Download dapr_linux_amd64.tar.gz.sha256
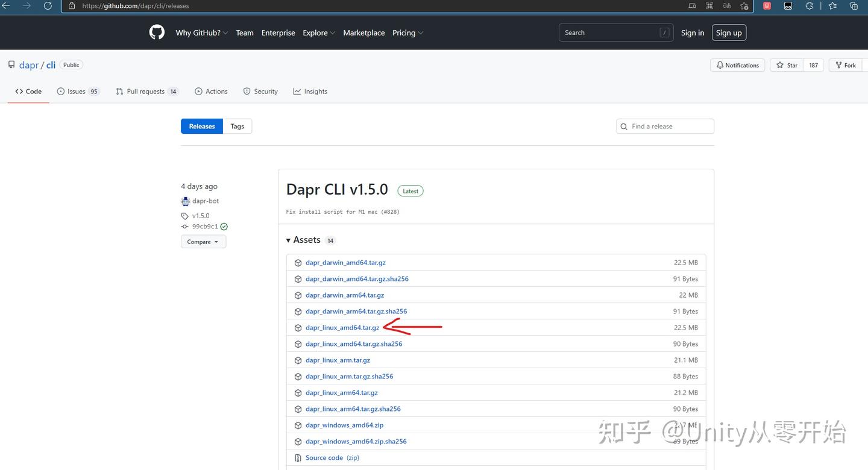The height and width of the screenshot is (470, 868). (x=354, y=344)
